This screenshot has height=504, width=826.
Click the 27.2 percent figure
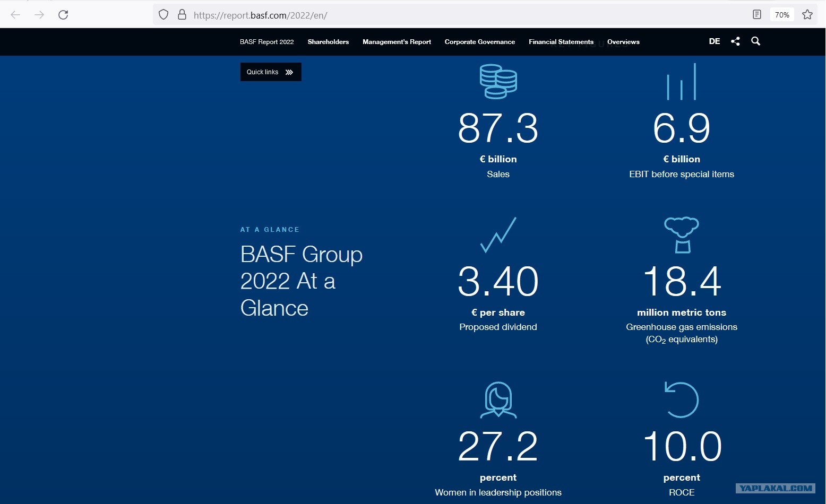pyautogui.click(x=498, y=447)
